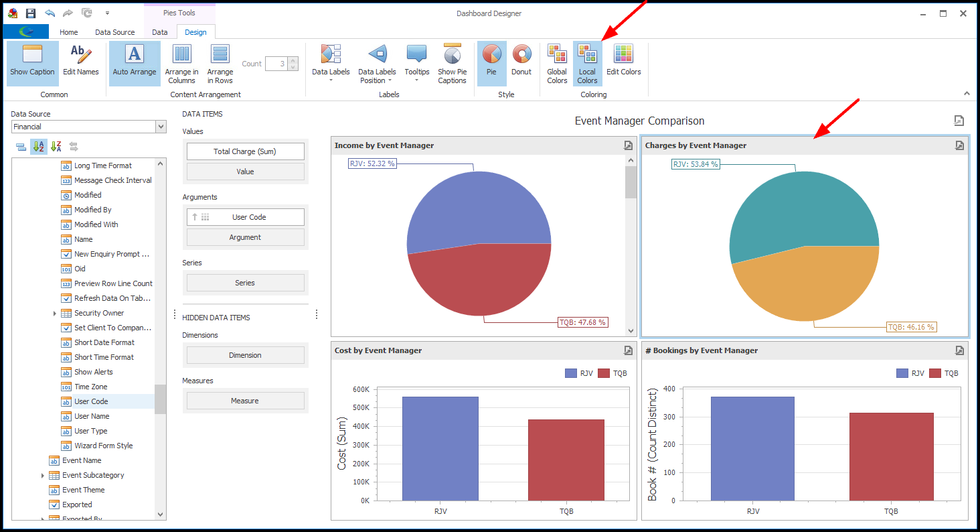The height and width of the screenshot is (532, 980).
Task: Click the blue application menu button
Action: [26, 31]
